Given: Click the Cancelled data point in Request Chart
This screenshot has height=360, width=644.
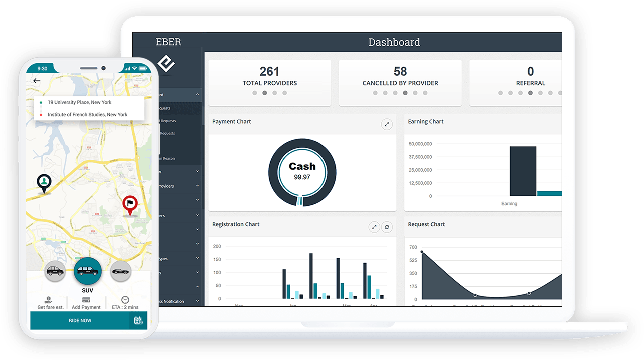Looking at the screenshot, I should 422,252.
